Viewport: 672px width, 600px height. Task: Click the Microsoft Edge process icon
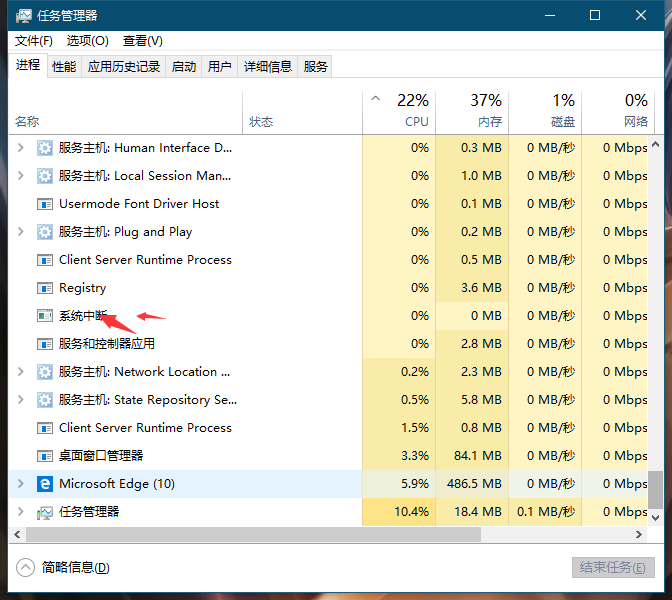(44, 484)
